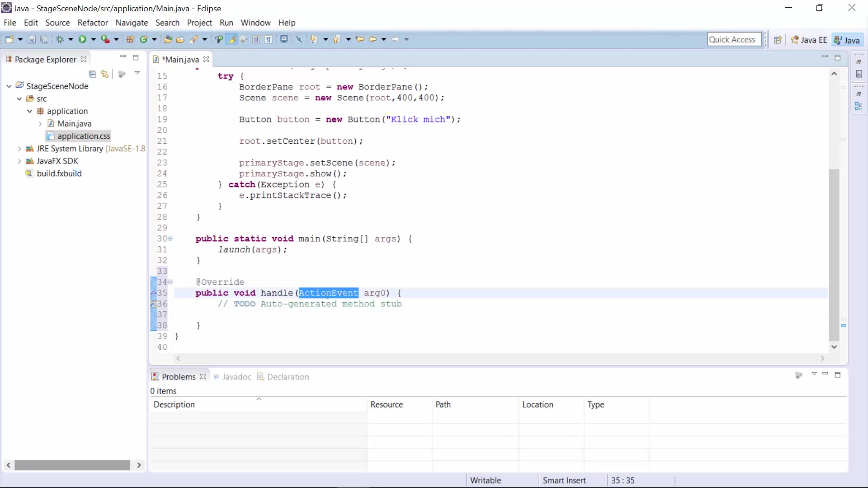The height and width of the screenshot is (488, 868).
Task: Click the Quick Access search field
Action: coord(734,40)
